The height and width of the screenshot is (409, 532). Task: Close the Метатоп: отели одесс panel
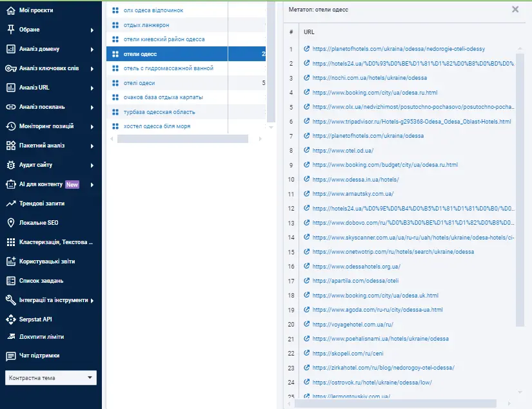pyautogui.click(x=515, y=10)
